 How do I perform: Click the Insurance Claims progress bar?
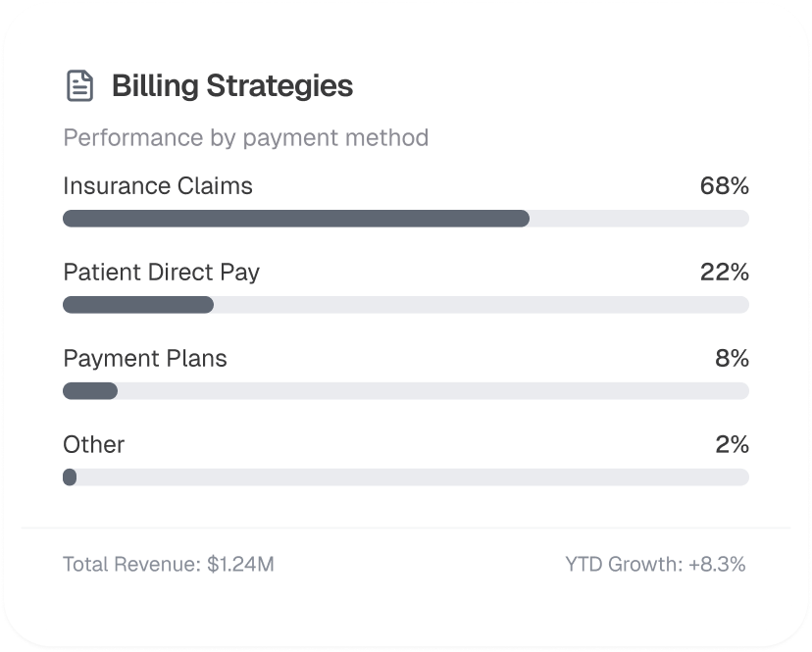[405, 219]
